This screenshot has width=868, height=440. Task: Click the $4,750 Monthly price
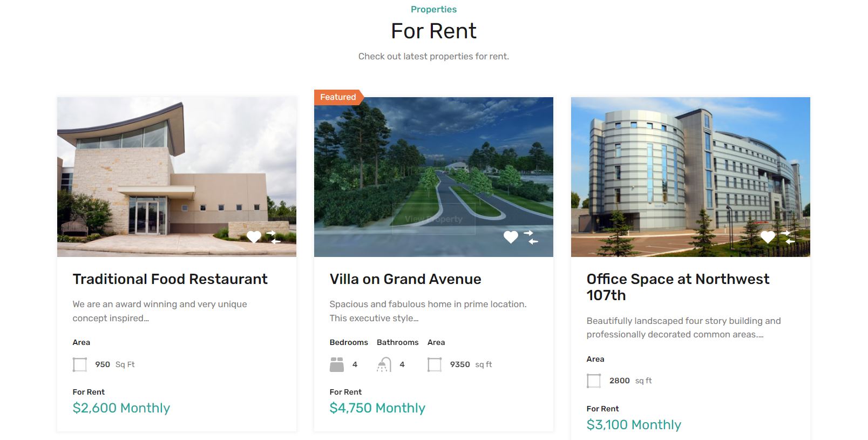(377, 408)
